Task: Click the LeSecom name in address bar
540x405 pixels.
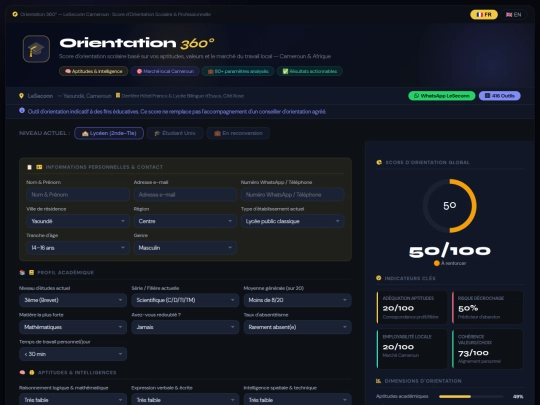Action: 40,96
